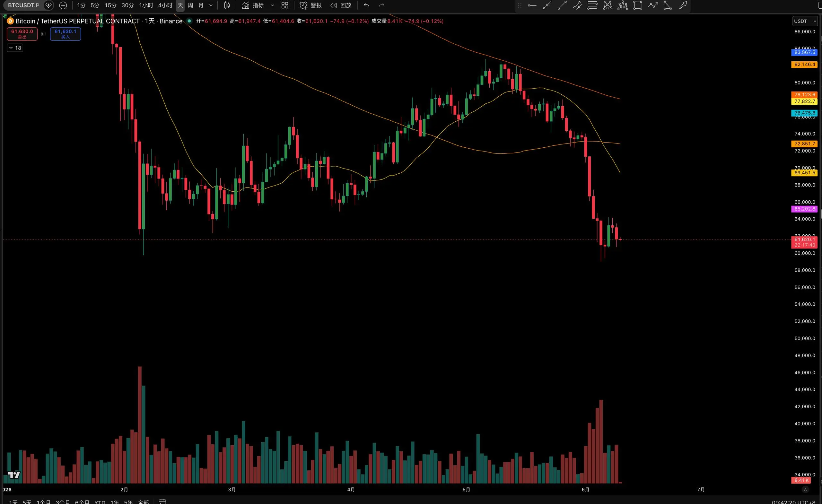Open the four-square layout grid icon
822x504 pixels.
pyautogui.click(x=284, y=5)
